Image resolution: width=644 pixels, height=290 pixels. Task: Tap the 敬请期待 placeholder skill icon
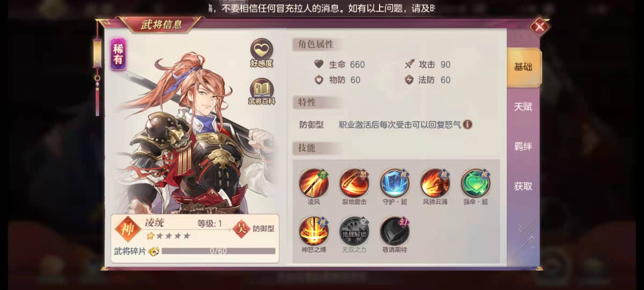click(395, 231)
